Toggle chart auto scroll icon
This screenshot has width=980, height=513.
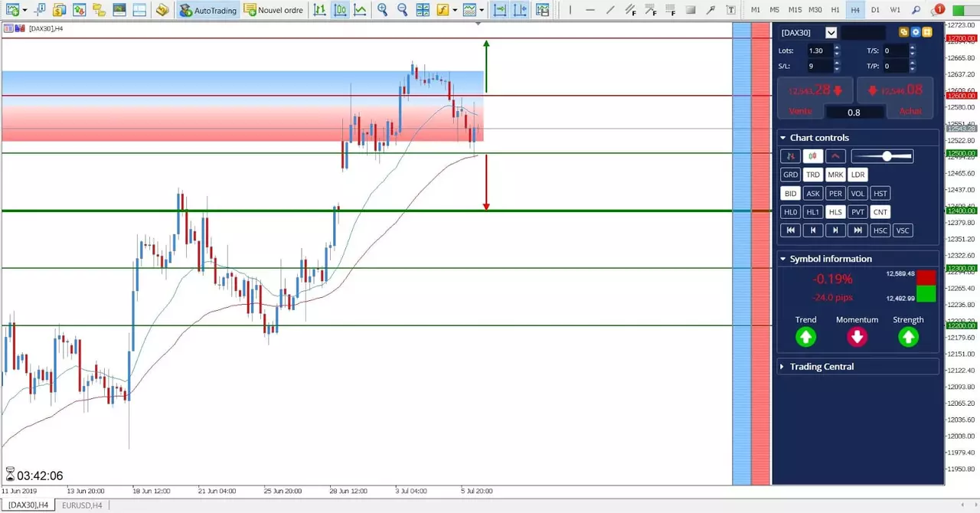pos(500,10)
